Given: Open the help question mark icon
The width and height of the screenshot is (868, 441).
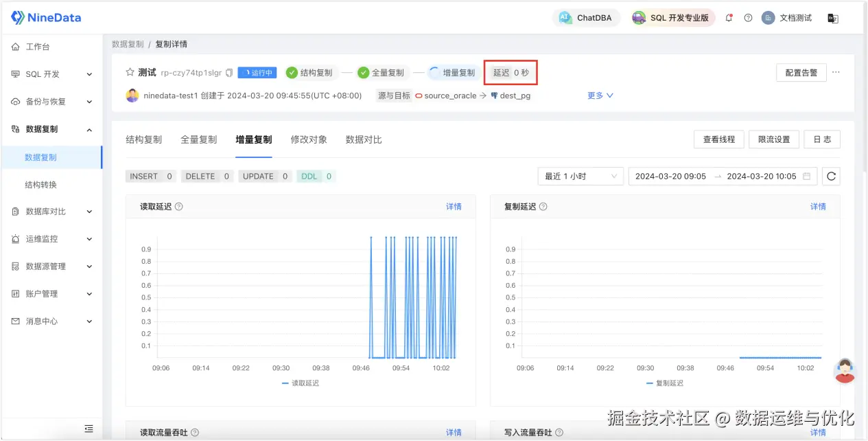Looking at the screenshot, I should click(x=749, y=18).
